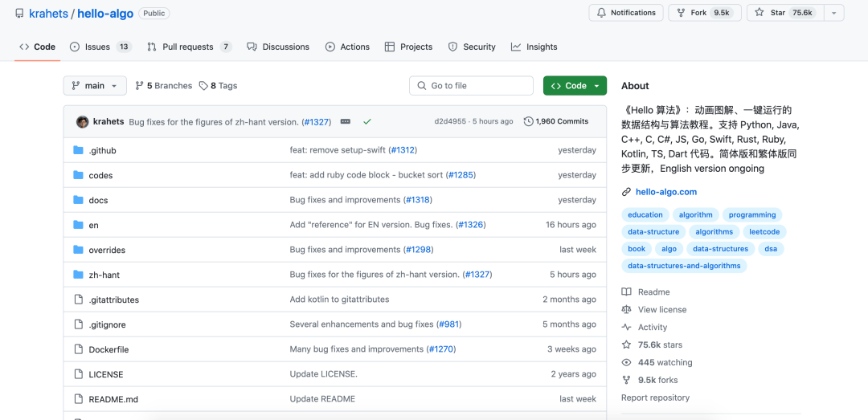Click the Report repository link

click(656, 398)
